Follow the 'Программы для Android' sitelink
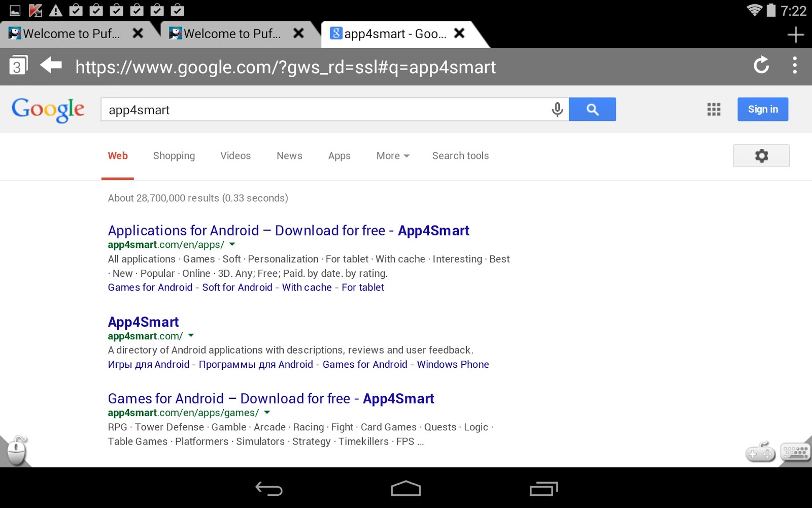Image resolution: width=812 pixels, height=508 pixels. coord(256,365)
